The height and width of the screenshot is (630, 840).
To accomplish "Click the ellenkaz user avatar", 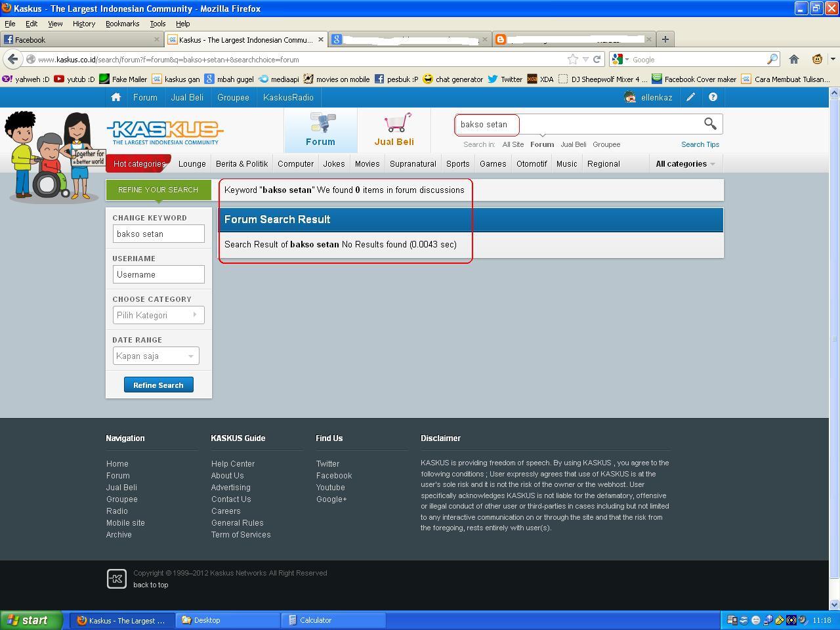I will [x=630, y=97].
